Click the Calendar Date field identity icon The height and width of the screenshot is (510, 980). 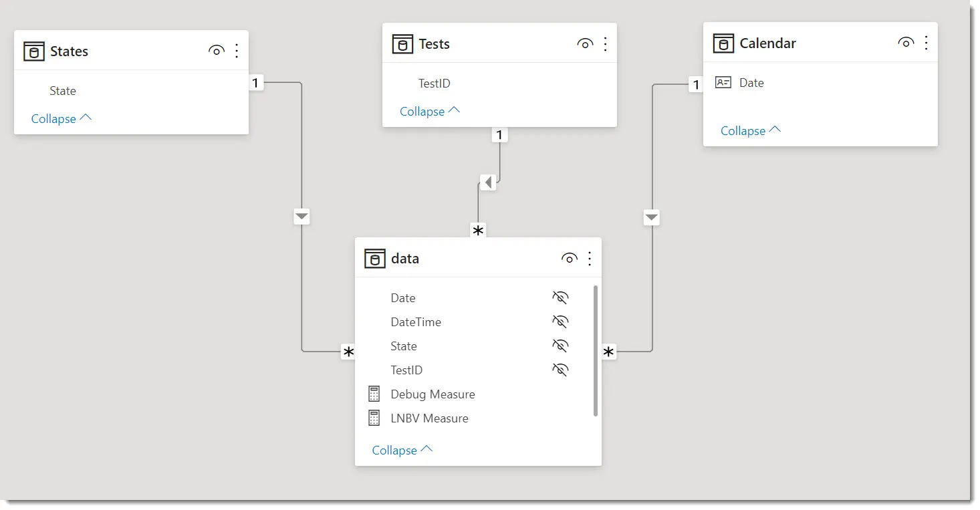pos(723,83)
